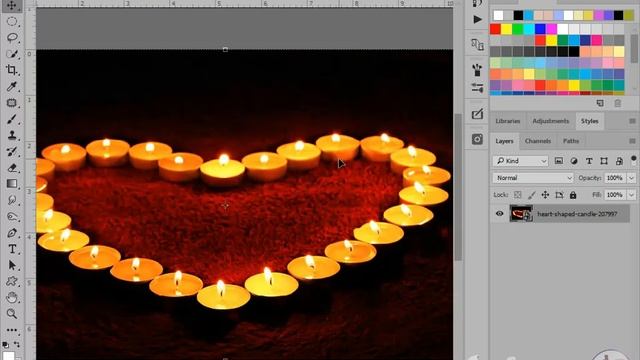Select the Crop tool
This screenshot has height=360, width=640.
(11, 70)
